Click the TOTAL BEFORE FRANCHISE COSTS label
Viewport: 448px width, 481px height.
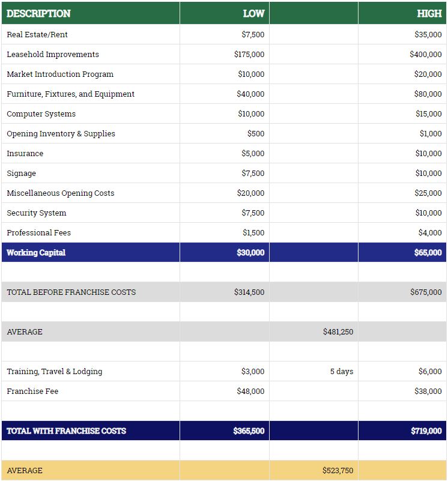(x=71, y=292)
